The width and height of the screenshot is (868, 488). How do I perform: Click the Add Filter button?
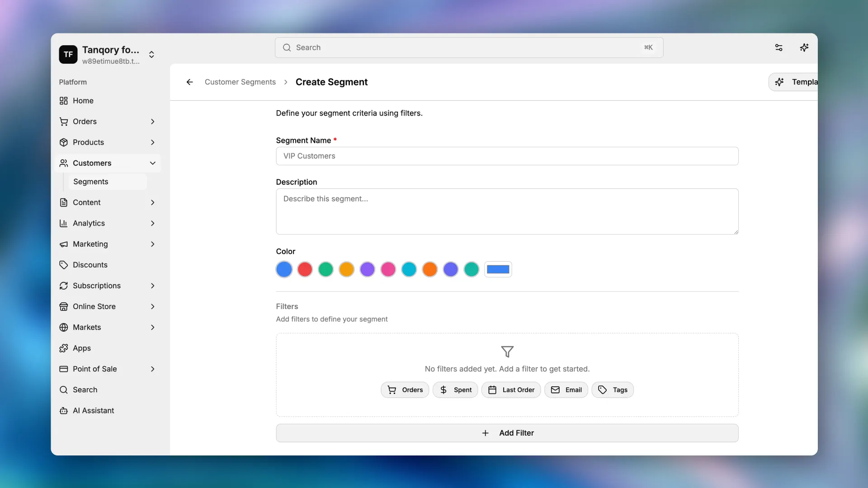pyautogui.click(x=507, y=433)
